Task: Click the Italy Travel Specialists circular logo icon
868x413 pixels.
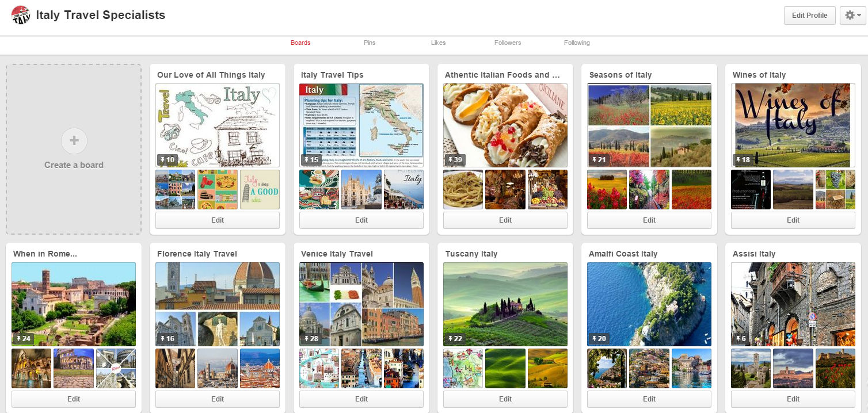Action: [x=21, y=15]
